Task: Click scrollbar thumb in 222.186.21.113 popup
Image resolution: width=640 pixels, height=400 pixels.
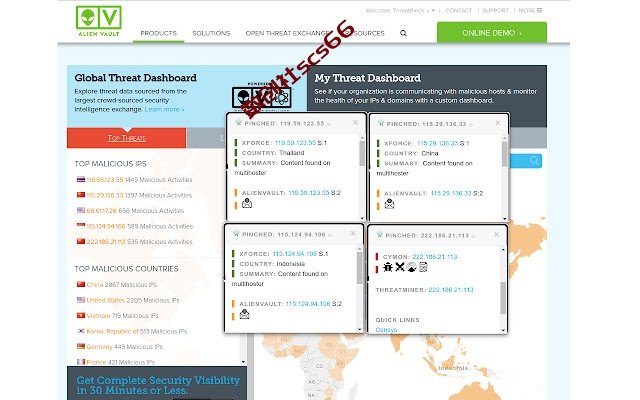Action: point(503,298)
